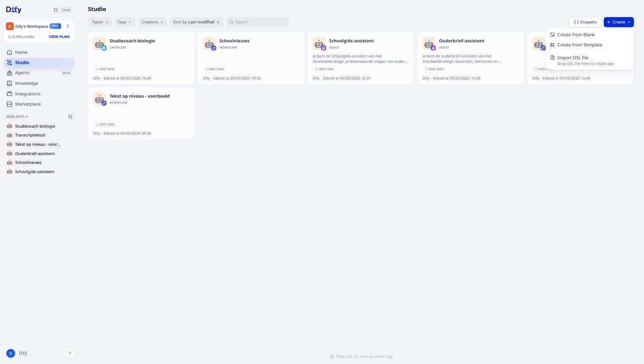Viewport: 644px width, 364px height.
Task: Click the Dify logo
Action: (x=14, y=9)
